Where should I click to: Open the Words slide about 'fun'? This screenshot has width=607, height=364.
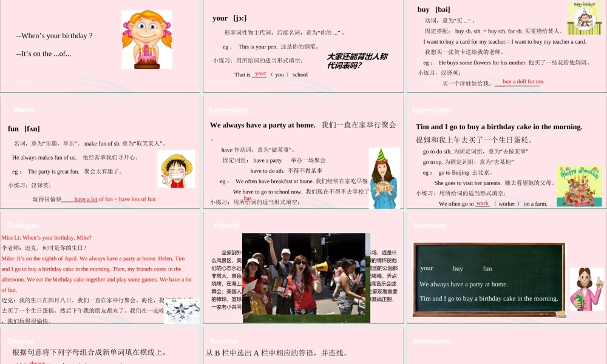100,152
